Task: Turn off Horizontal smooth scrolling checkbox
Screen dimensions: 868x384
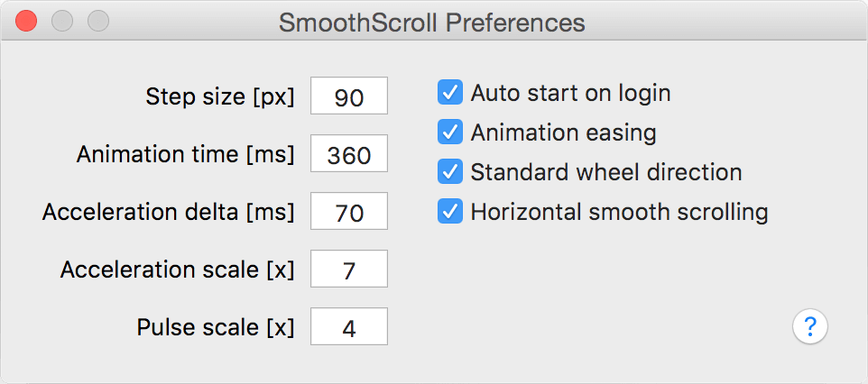Action: 449,212
